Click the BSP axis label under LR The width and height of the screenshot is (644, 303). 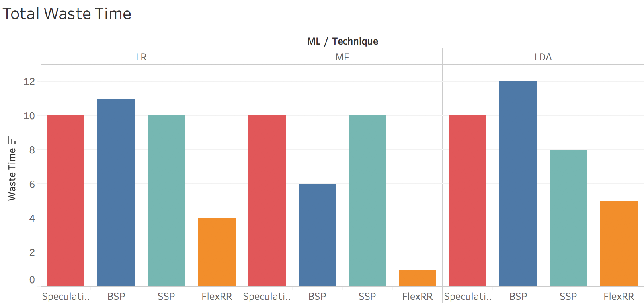click(x=116, y=297)
